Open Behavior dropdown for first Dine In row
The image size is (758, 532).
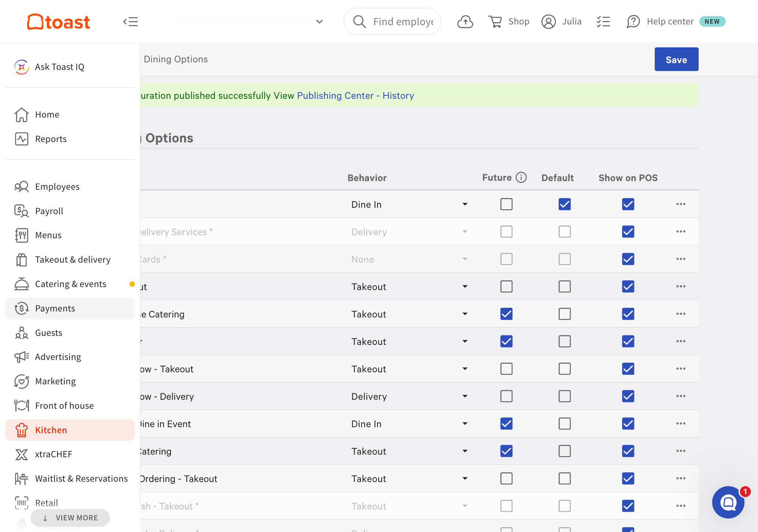409,204
